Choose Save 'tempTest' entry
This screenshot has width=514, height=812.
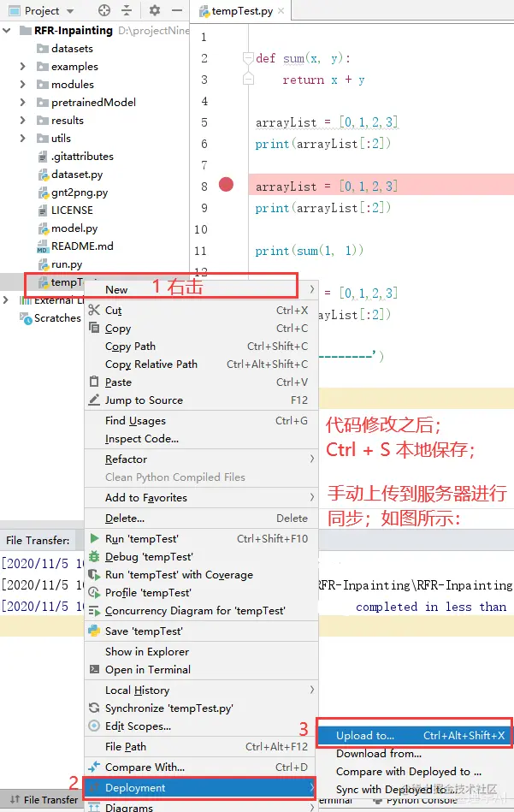pyautogui.click(x=201, y=631)
